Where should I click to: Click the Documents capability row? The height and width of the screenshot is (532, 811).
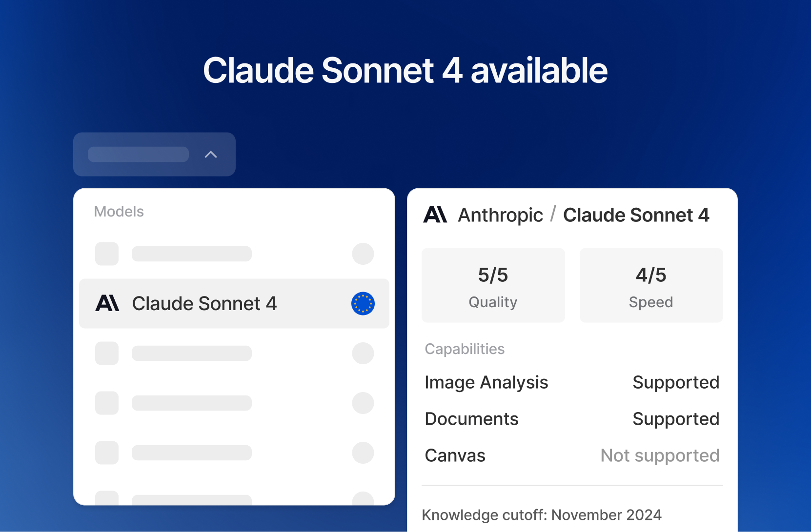pyautogui.click(x=572, y=419)
